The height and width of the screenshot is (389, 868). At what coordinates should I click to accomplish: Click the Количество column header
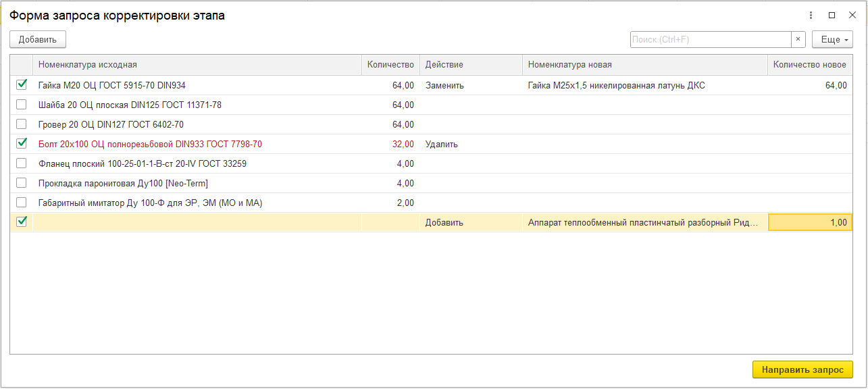(x=390, y=65)
